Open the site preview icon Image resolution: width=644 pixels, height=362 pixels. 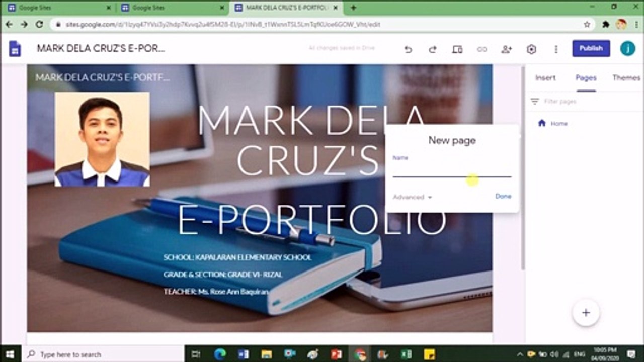(x=457, y=49)
